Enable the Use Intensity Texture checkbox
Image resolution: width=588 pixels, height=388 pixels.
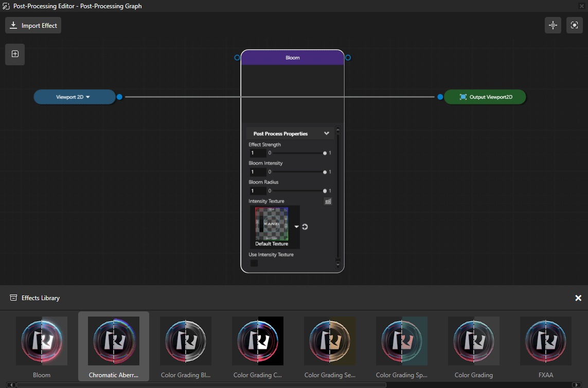pos(254,263)
